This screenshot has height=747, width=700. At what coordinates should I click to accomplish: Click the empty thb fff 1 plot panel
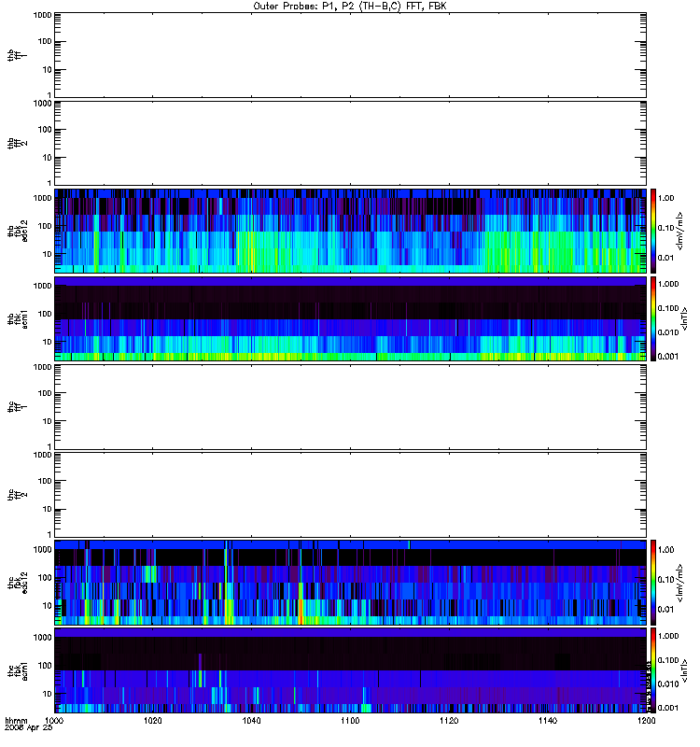coord(350,55)
